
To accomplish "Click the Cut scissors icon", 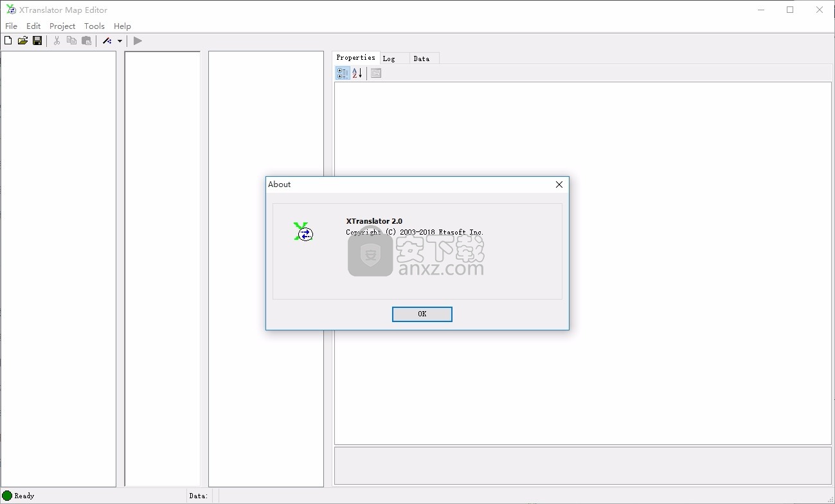I will click(x=57, y=40).
